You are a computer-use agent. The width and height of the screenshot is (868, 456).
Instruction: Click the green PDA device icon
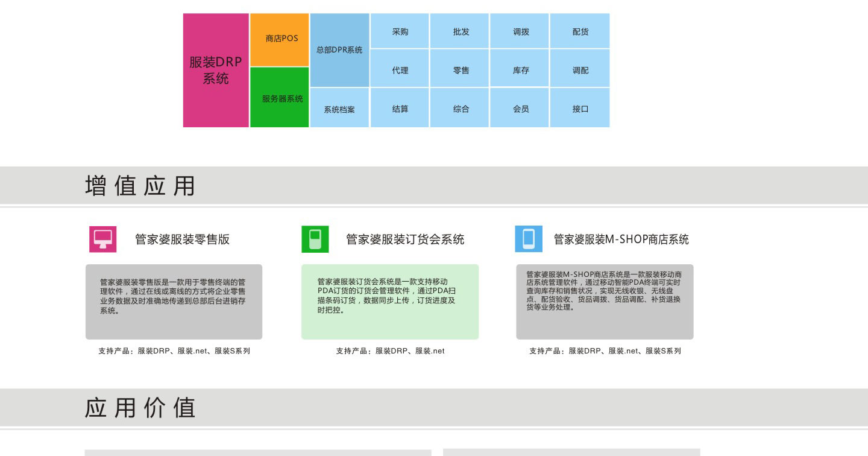315,239
